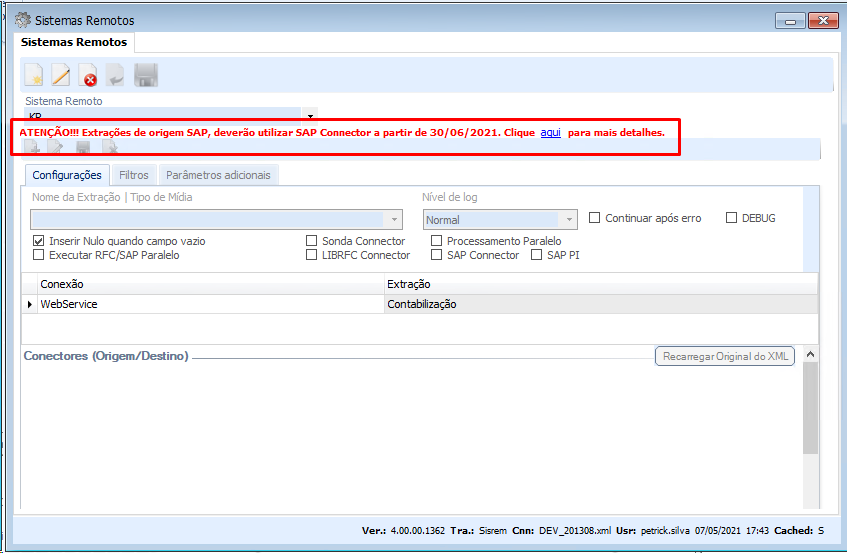The width and height of the screenshot is (847, 553).
Task: Click the version 4.00.00.1362 status text
Action: coord(418,531)
